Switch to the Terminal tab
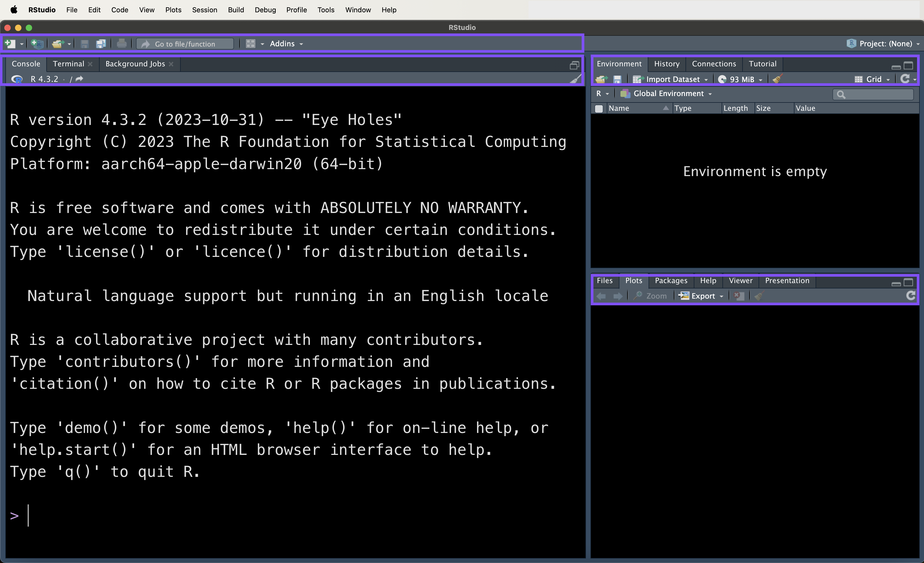 click(x=68, y=64)
